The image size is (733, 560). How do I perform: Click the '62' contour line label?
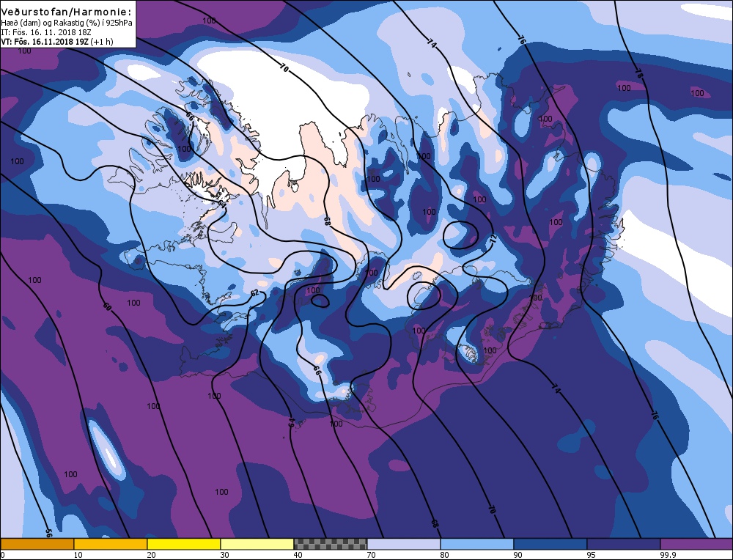pos(254,293)
